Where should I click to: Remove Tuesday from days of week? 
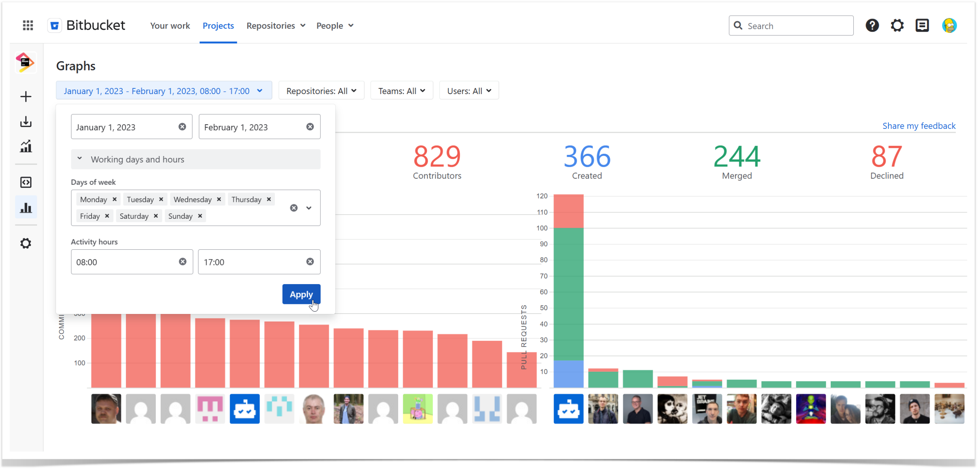click(161, 199)
